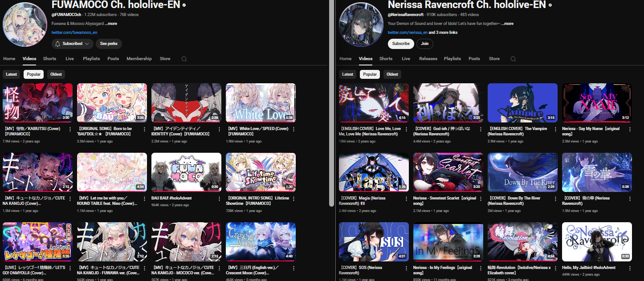Subscribe to Nerissa Ravencroft channel
The width and height of the screenshot is (644, 281).
401,44
